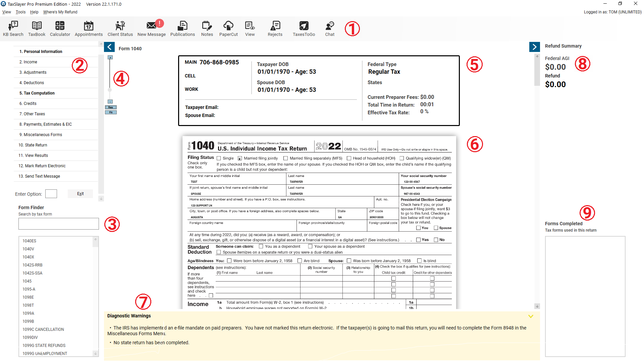Screen dimensions: 644x362
Task: Open the KB Search tool
Action: point(13,29)
